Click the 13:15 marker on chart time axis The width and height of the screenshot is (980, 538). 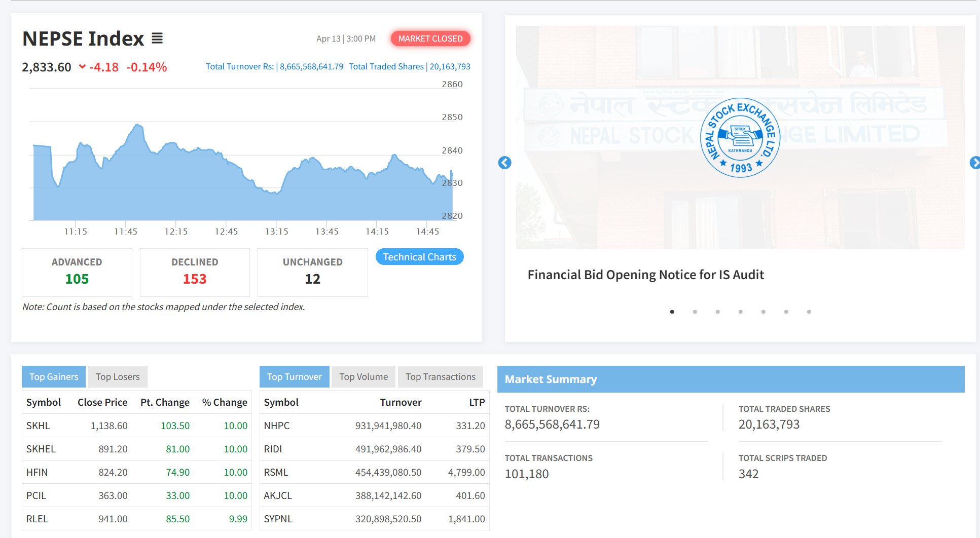[x=276, y=232]
